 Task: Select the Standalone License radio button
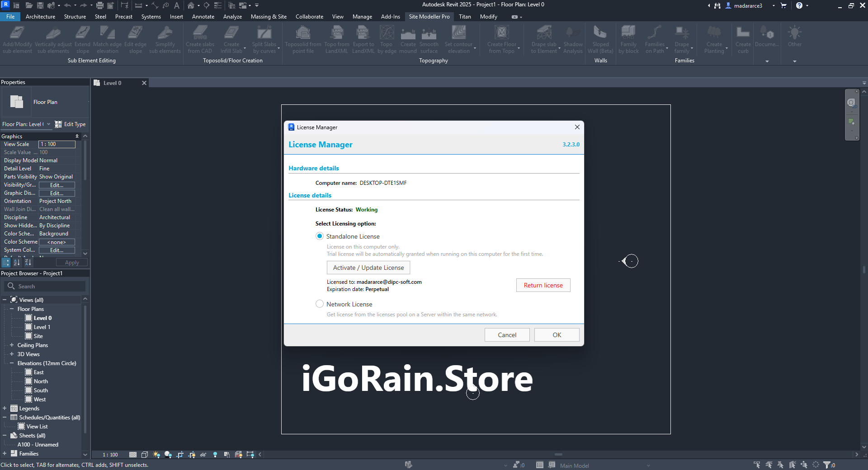(320, 236)
